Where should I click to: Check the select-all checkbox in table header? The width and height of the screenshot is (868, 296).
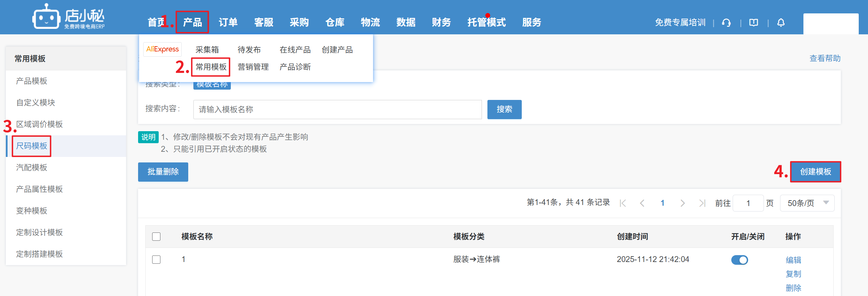(x=156, y=237)
